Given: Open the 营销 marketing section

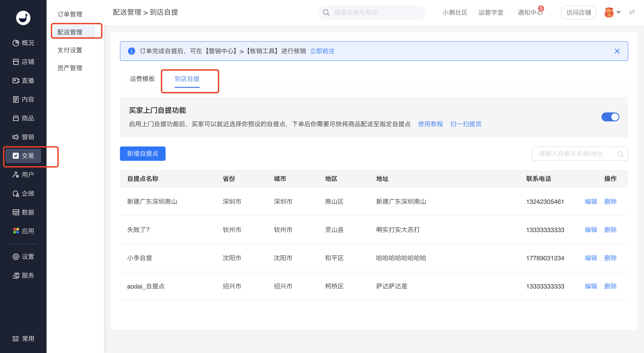Looking at the screenshot, I should coord(23,137).
